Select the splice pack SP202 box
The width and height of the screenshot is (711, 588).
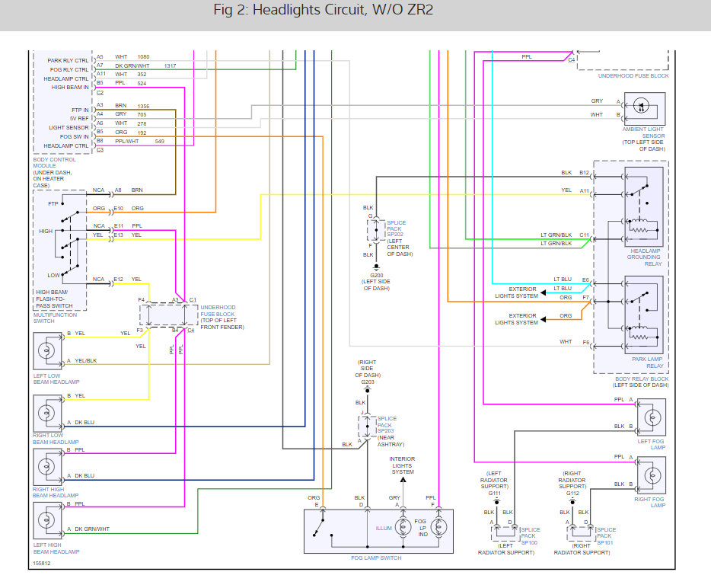pyautogui.click(x=376, y=231)
